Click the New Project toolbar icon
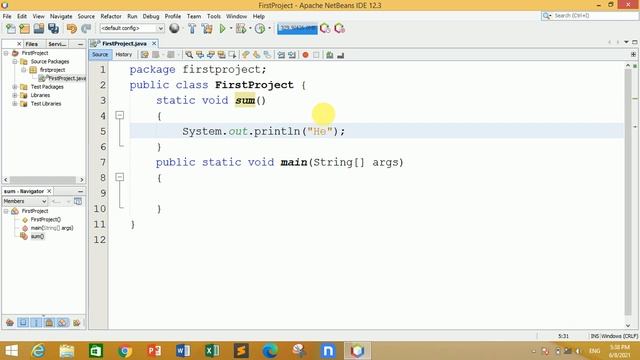640x360 pixels. (24, 29)
